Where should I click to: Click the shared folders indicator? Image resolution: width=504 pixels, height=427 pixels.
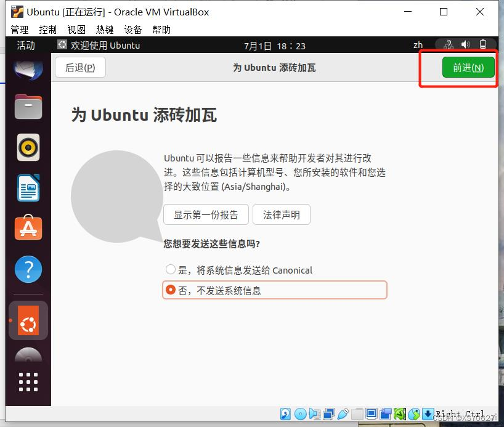(x=357, y=414)
